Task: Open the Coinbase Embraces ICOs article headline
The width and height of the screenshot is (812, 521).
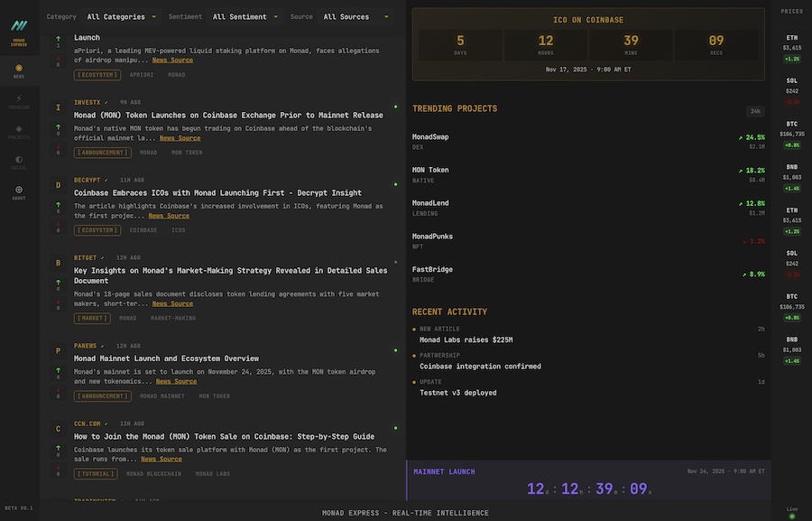Action: coord(217,192)
